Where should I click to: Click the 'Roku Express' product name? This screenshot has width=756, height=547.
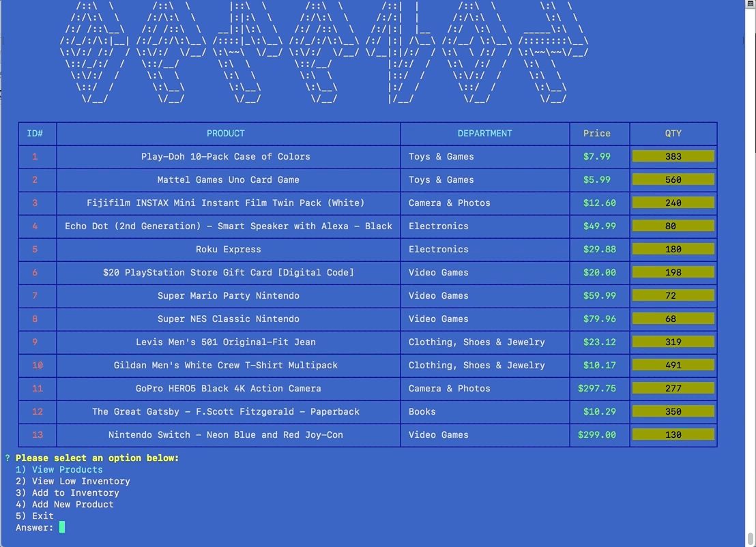tap(228, 249)
